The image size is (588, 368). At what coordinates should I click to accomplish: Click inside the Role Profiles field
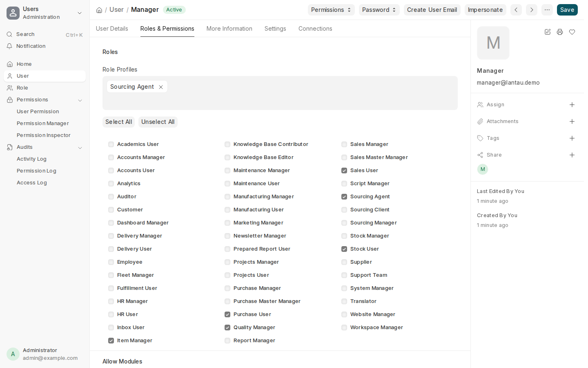point(280,93)
